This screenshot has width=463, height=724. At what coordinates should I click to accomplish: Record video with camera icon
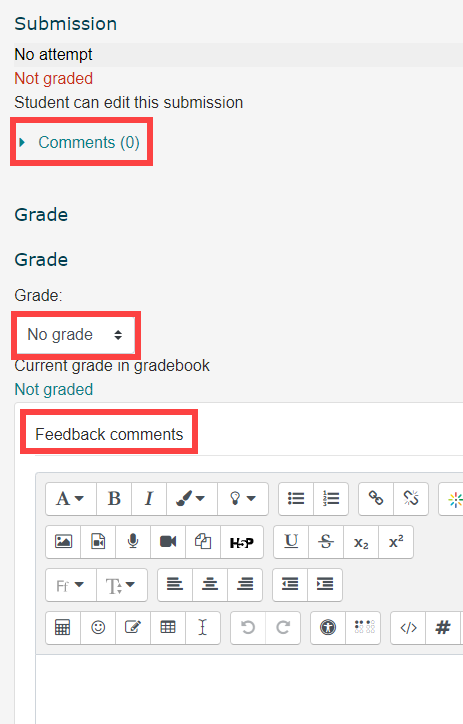pyautogui.click(x=168, y=541)
